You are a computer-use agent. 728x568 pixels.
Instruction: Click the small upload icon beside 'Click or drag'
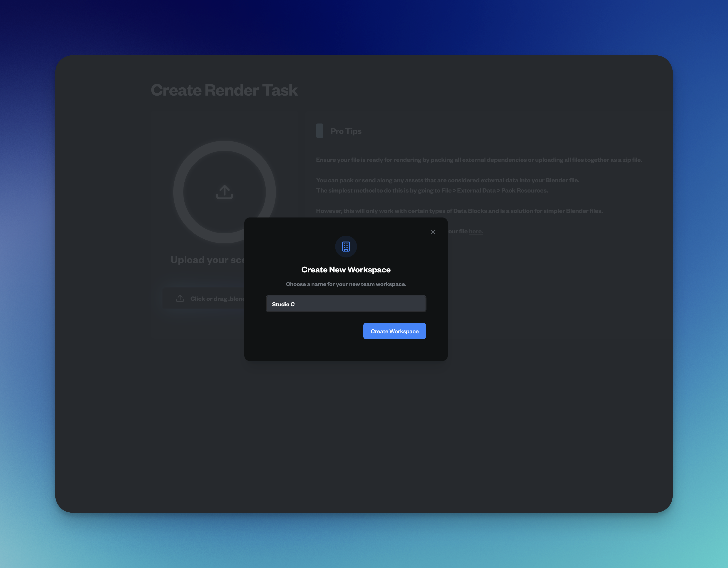[180, 298]
